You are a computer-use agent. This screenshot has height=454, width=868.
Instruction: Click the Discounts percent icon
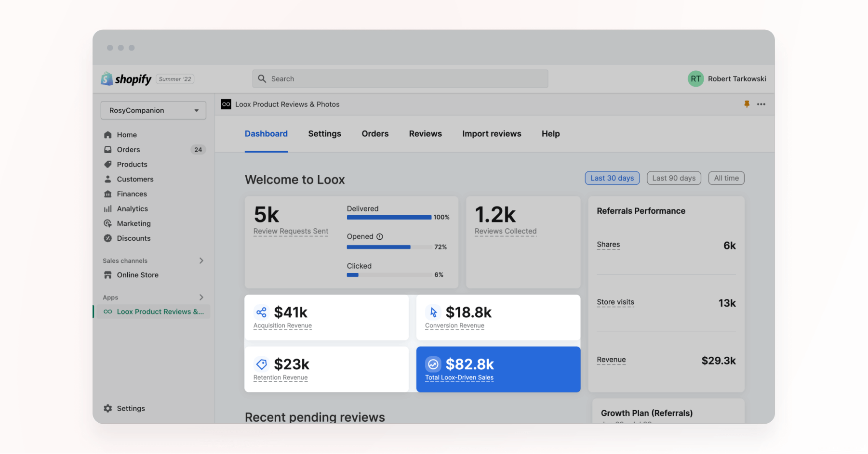pyautogui.click(x=108, y=238)
